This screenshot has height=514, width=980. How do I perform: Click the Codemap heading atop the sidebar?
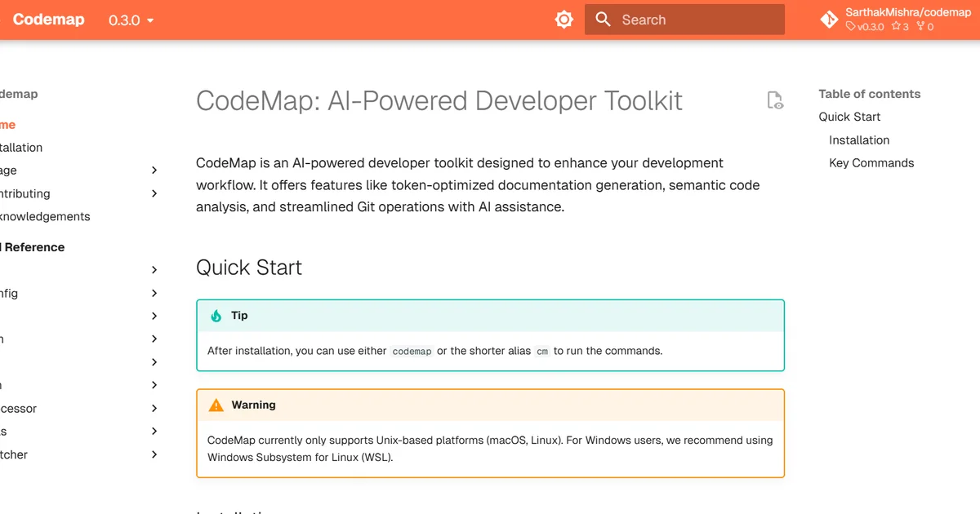[19, 94]
